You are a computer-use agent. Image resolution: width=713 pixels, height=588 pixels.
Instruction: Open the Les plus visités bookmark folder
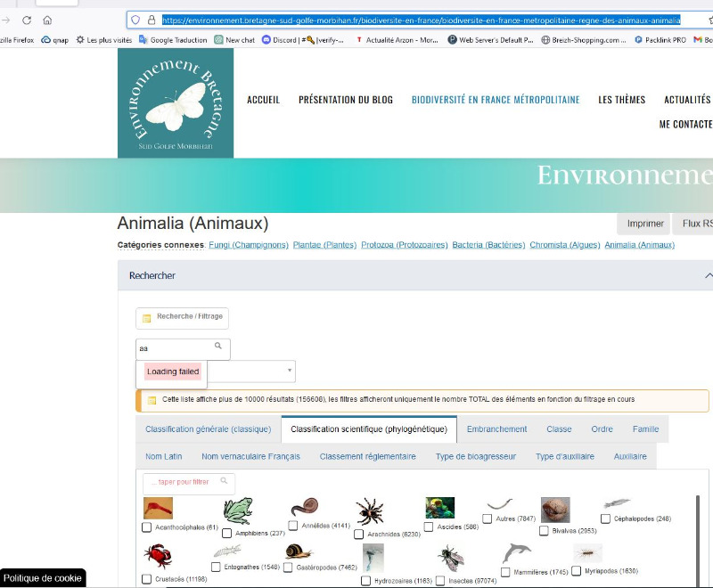pyautogui.click(x=104, y=40)
